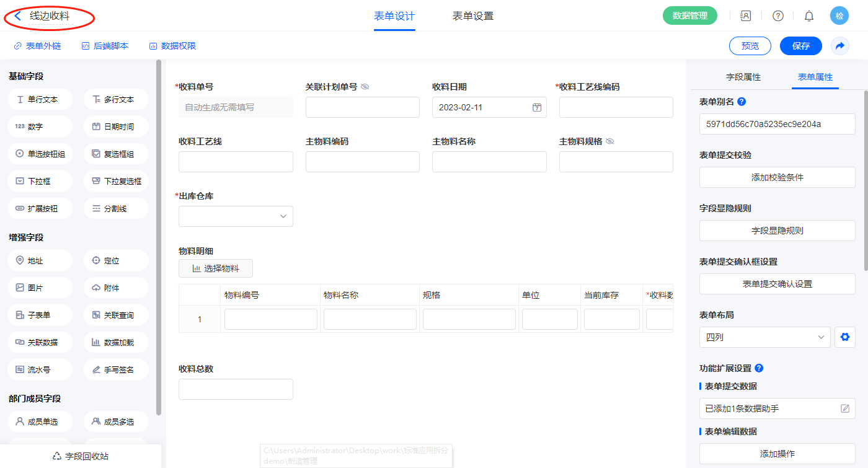Switch to the 表单设置 tab
Image resolution: width=868 pixels, height=468 pixels.
(x=472, y=16)
